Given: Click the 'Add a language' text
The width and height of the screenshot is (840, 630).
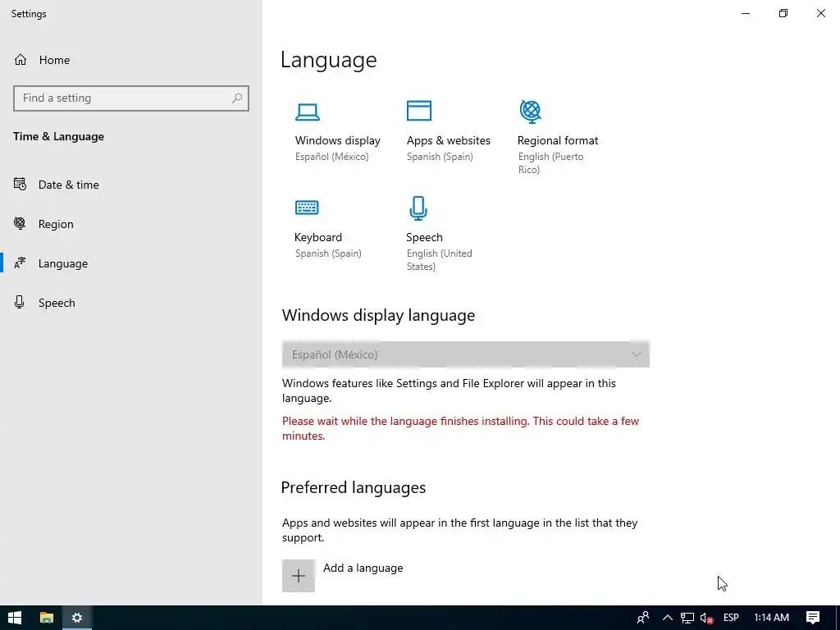Looking at the screenshot, I should tap(363, 568).
